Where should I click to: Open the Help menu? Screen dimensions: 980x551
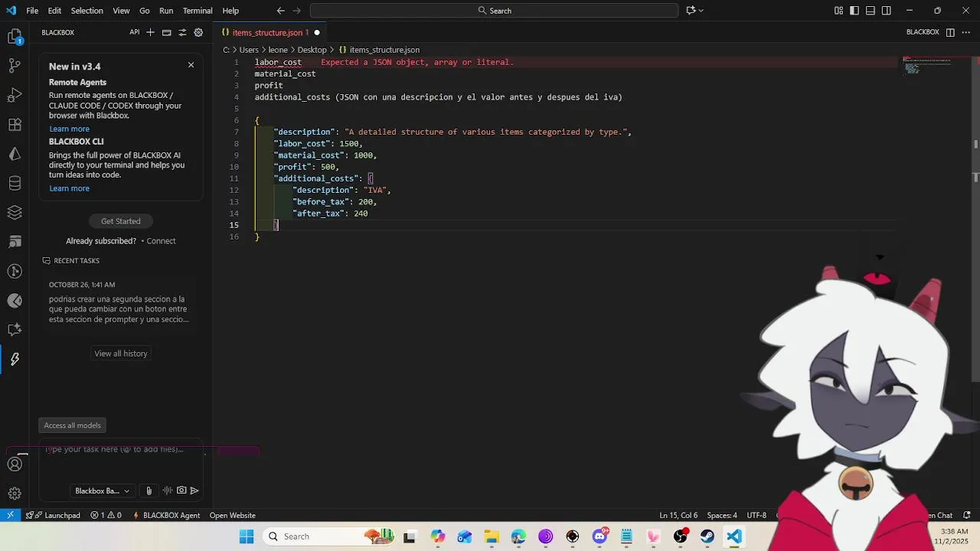pos(230,11)
